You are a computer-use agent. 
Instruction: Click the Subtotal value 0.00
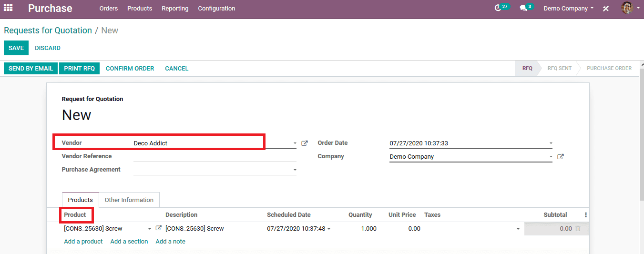pos(566,229)
